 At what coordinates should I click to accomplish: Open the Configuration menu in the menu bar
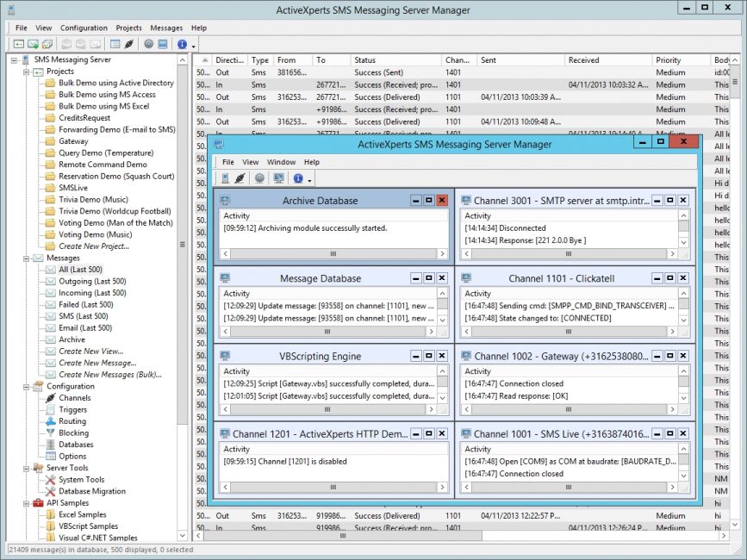click(84, 28)
